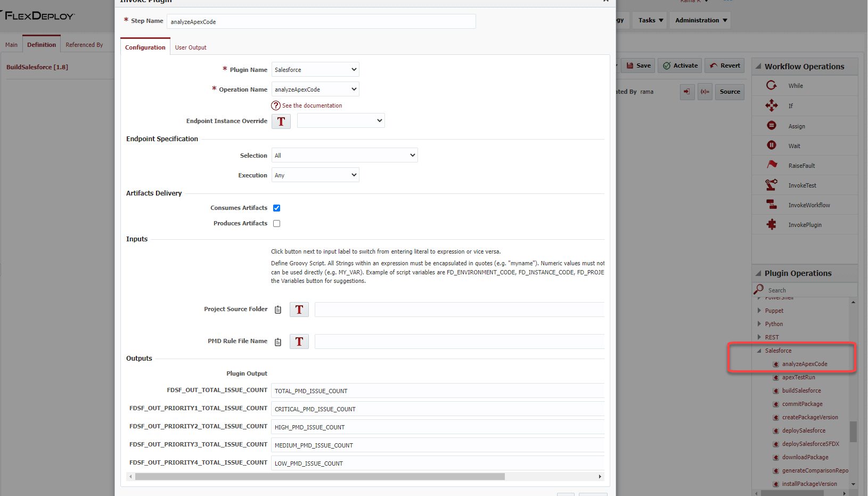The image size is (868, 496).
Task: Click the Revert button
Action: pyautogui.click(x=725, y=66)
